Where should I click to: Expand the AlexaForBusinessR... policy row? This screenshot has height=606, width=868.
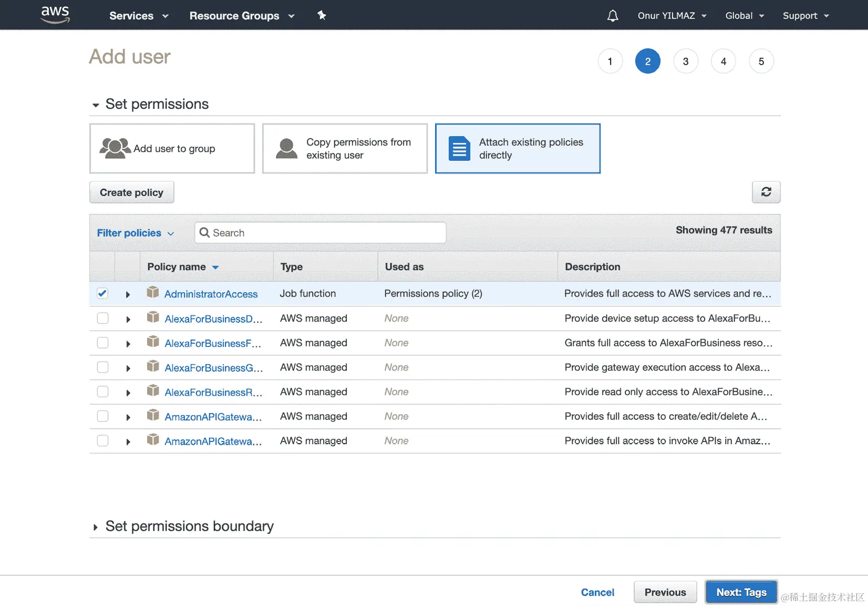128,393
